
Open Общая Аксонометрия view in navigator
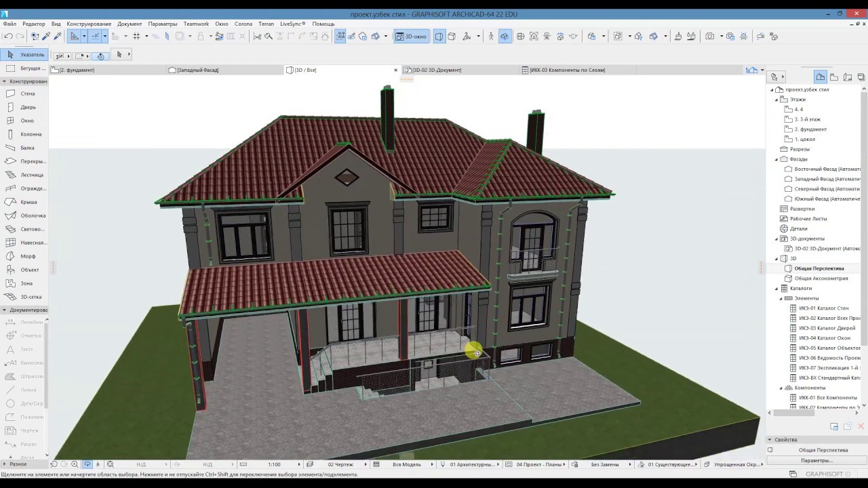[821, 279]
